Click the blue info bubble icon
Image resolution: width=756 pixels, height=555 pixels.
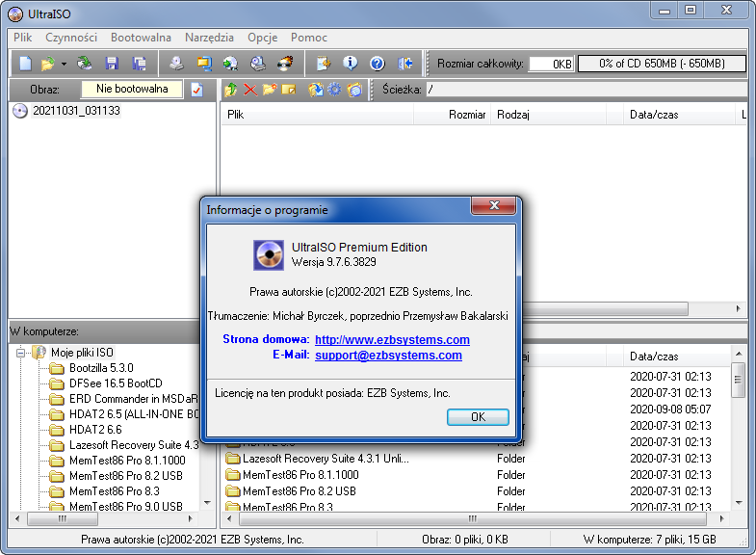coord(350,64)
